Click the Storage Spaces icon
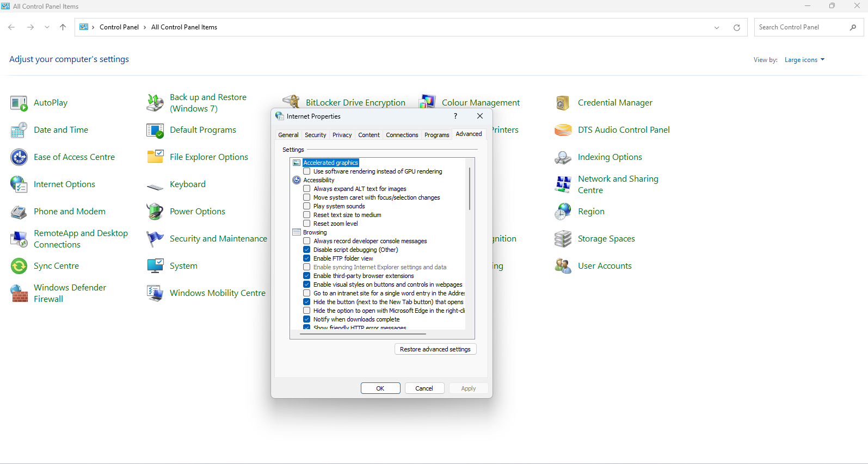Screen dimensions: 868x464 [x=563, y=239]
